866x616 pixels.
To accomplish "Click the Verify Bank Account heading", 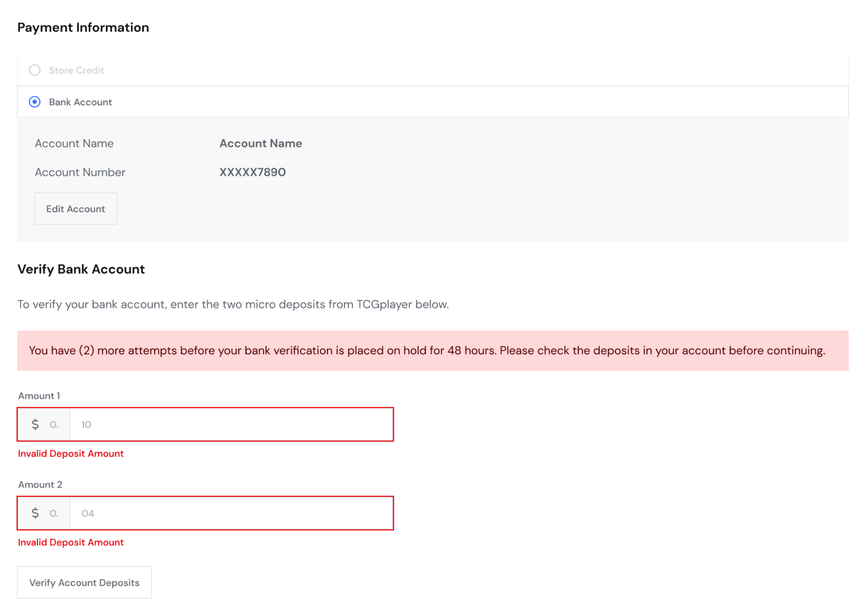I will point(81,269).
